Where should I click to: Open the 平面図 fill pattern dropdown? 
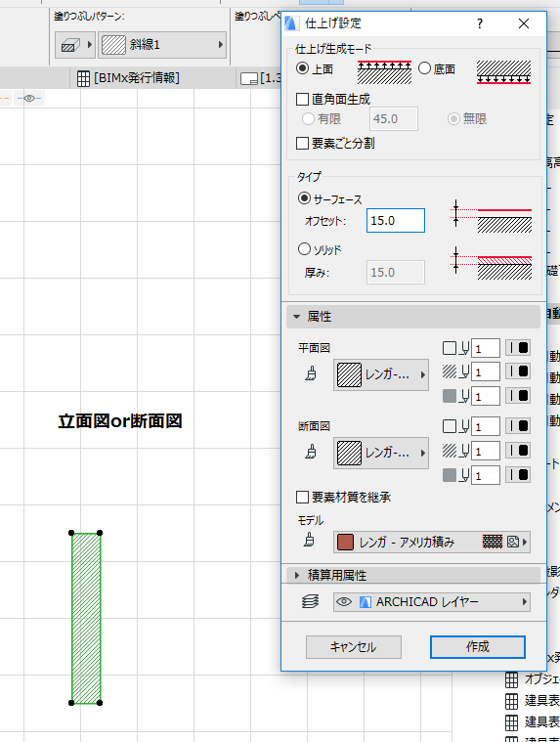tap(381, 374)
